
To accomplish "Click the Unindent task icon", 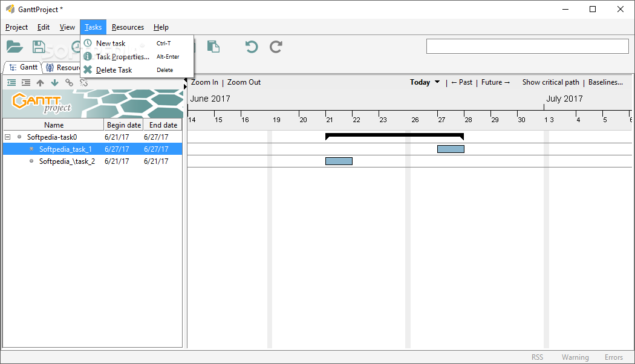I will pos(11,83).
